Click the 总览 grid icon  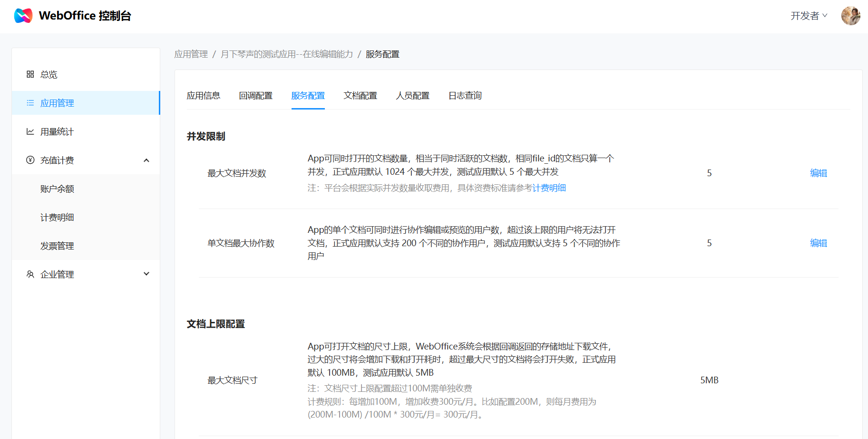30,74
